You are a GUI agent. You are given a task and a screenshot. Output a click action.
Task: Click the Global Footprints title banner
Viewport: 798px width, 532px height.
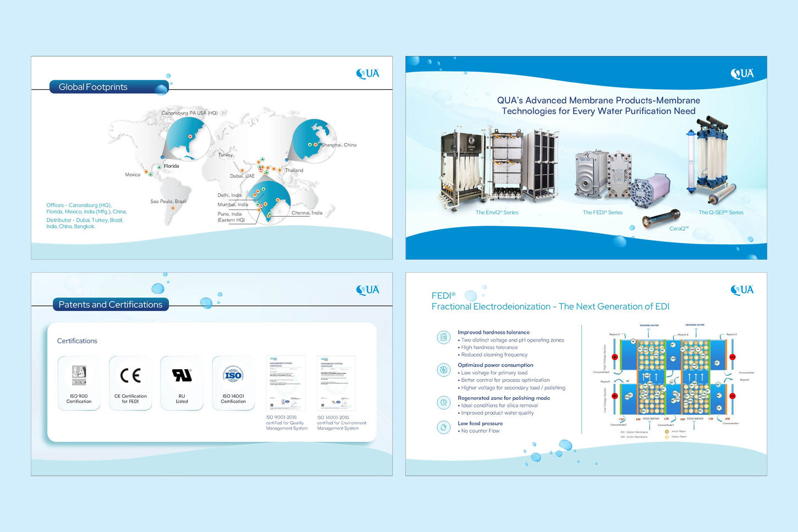[109, 87]
